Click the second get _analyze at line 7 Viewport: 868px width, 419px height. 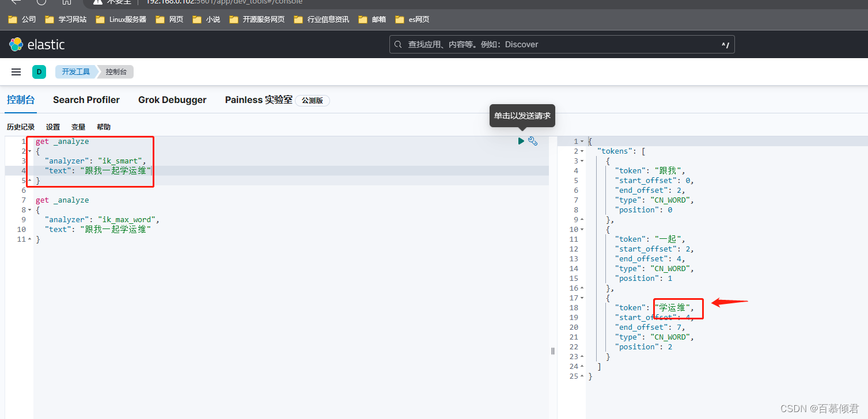pyautogui.click(x=62, y=200)
